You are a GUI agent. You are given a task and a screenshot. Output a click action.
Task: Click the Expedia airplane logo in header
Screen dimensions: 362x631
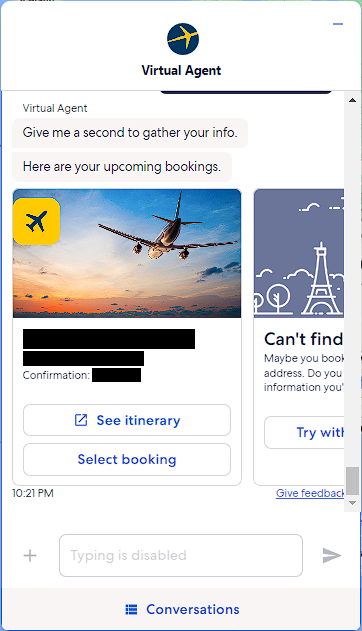(x=183, y=39)
